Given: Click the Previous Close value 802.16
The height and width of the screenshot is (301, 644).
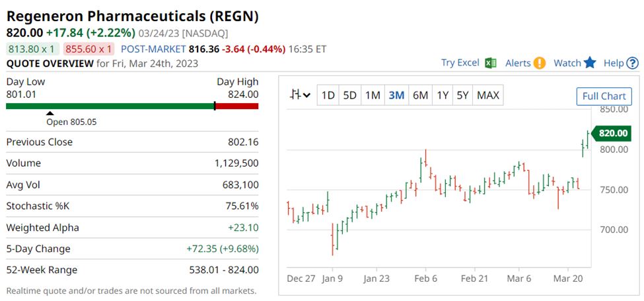Looking at the screenshot, I should click(243, 142).
